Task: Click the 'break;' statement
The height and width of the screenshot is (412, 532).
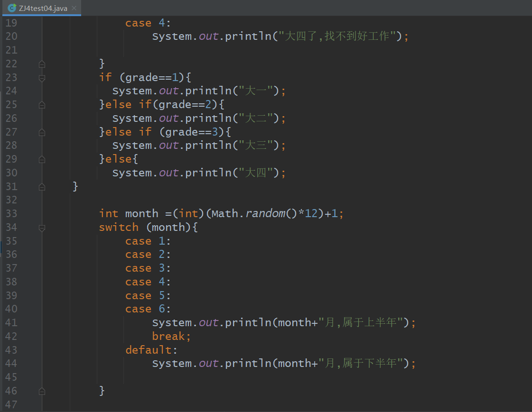Action: 171,336
